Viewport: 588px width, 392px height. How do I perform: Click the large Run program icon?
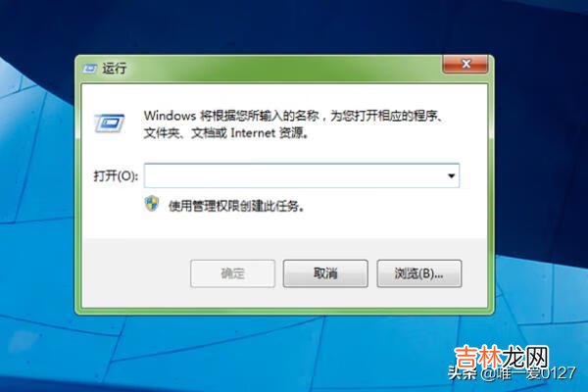[x=109, y=123]
